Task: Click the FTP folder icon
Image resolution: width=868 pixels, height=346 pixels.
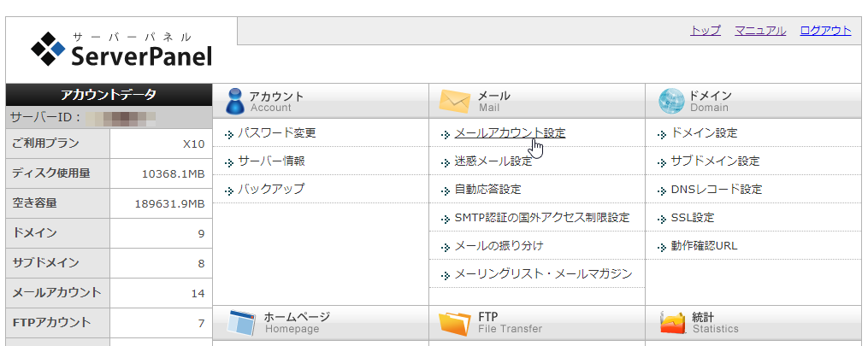Action: click(x=454, y=323)
